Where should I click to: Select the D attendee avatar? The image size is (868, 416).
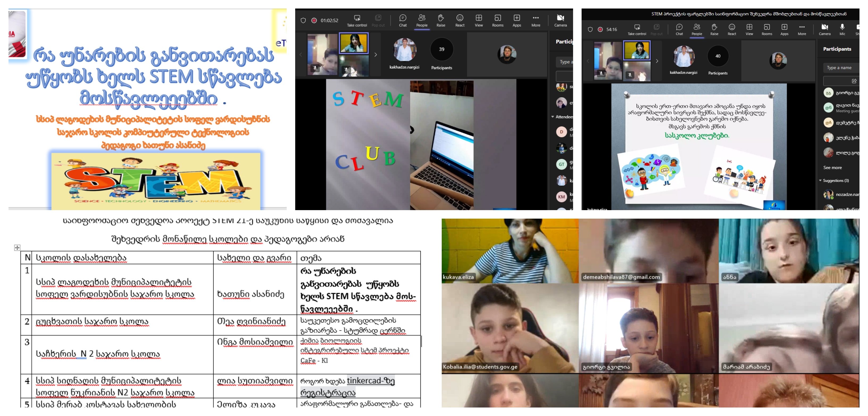click(561, 131)
